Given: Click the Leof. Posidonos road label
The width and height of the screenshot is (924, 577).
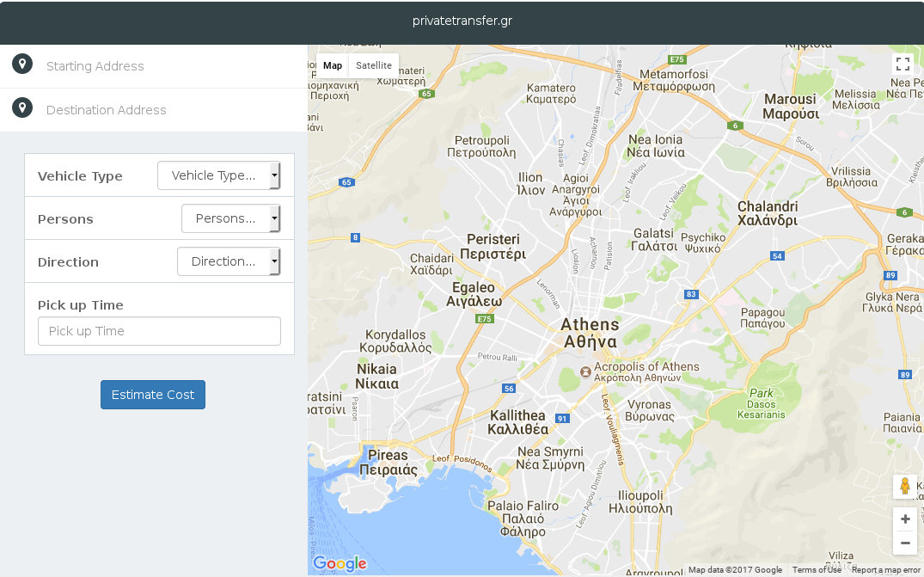Looking at the screenshot, I should coord(462,463).
